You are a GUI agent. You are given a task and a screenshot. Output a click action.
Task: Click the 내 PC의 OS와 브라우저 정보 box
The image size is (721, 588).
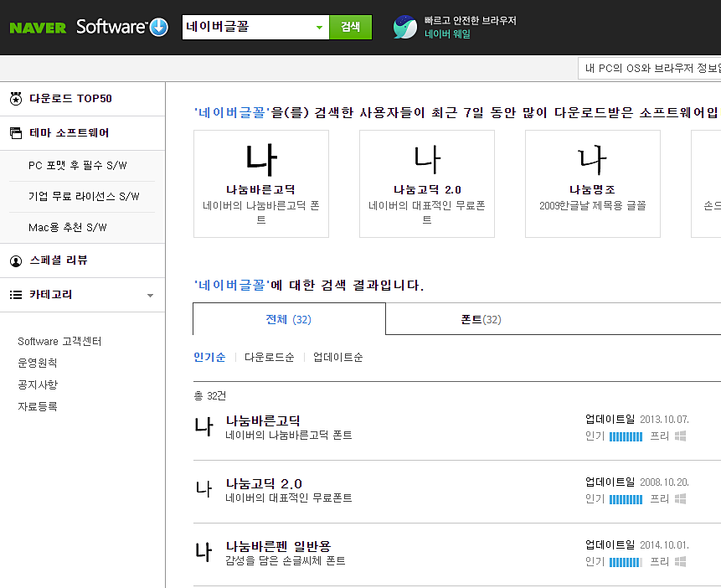point(649,69)
